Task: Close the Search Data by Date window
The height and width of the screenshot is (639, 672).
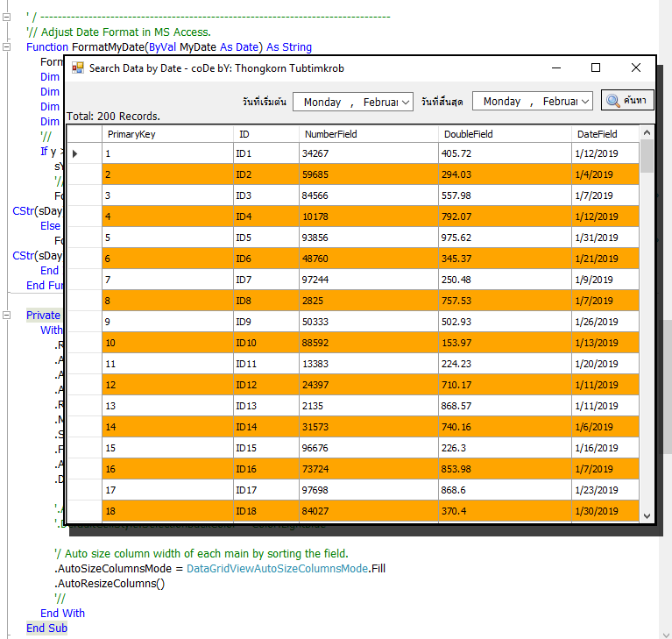Action: [x=636, y=67]
